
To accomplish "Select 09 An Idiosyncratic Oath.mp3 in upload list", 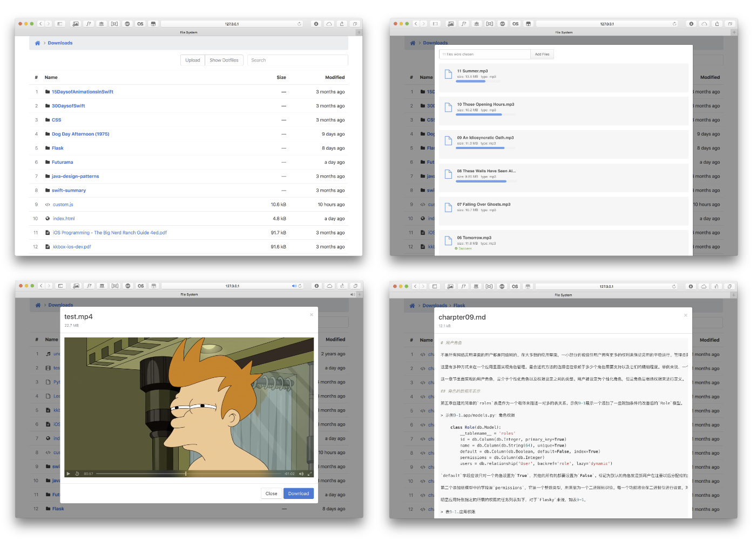I will (564, 144).
